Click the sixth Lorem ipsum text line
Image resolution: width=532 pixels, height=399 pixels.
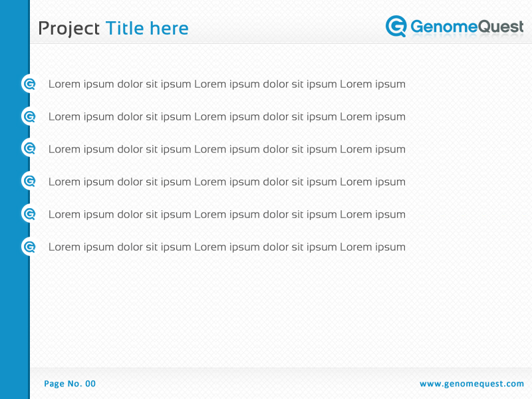pos(227,247)
